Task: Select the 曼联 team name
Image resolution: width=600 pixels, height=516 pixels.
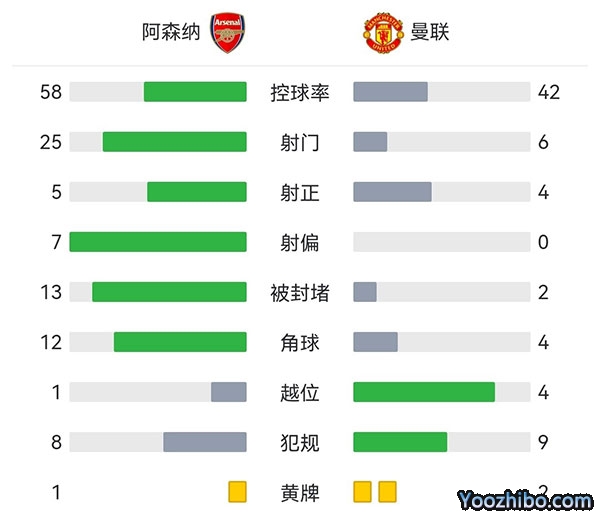Action: coord(430,32)
